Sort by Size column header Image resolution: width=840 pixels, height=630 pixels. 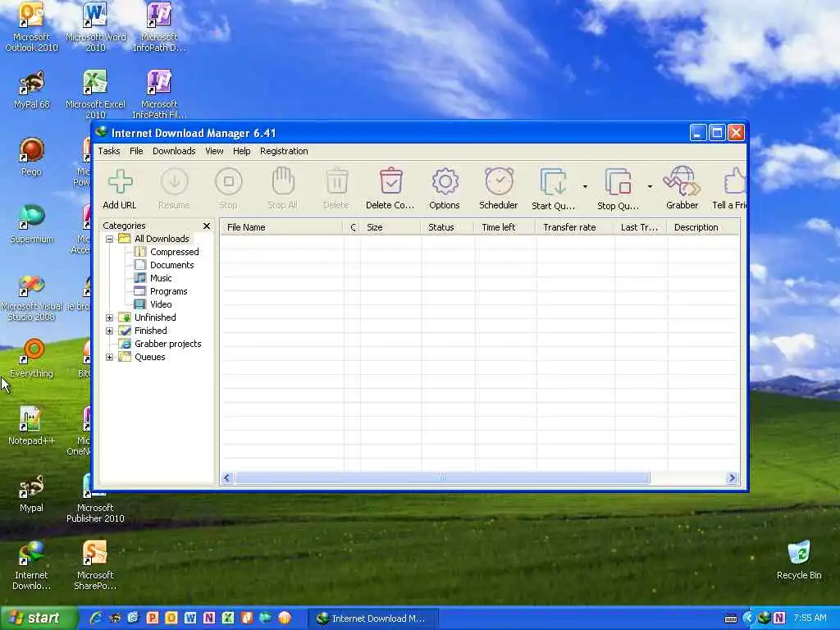click(390, 227)
